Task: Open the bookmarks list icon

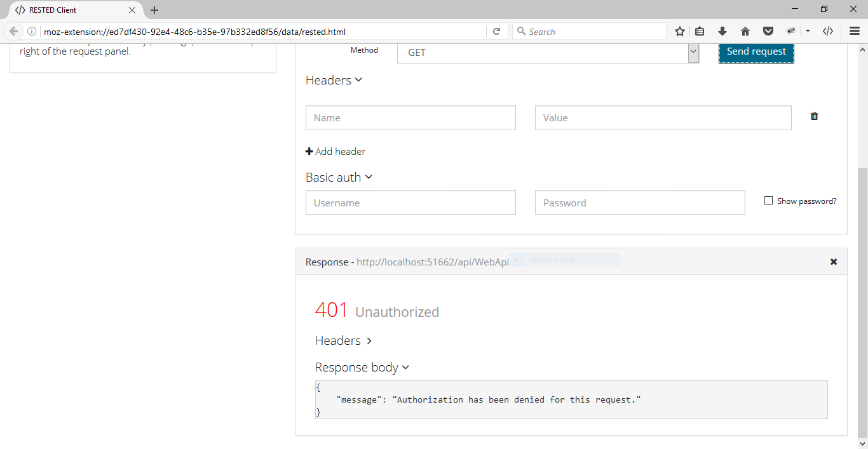Action: click(x=700, y=31)
